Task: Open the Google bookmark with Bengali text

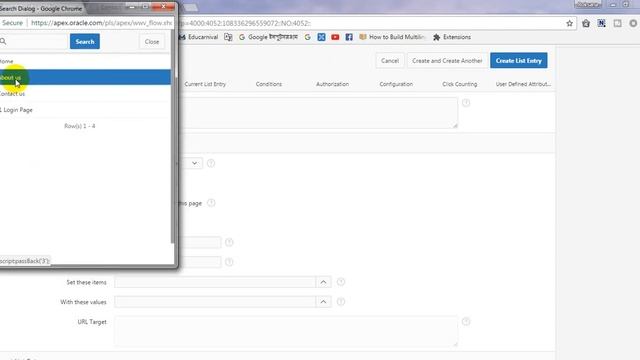Action: [x=268, y=37]
